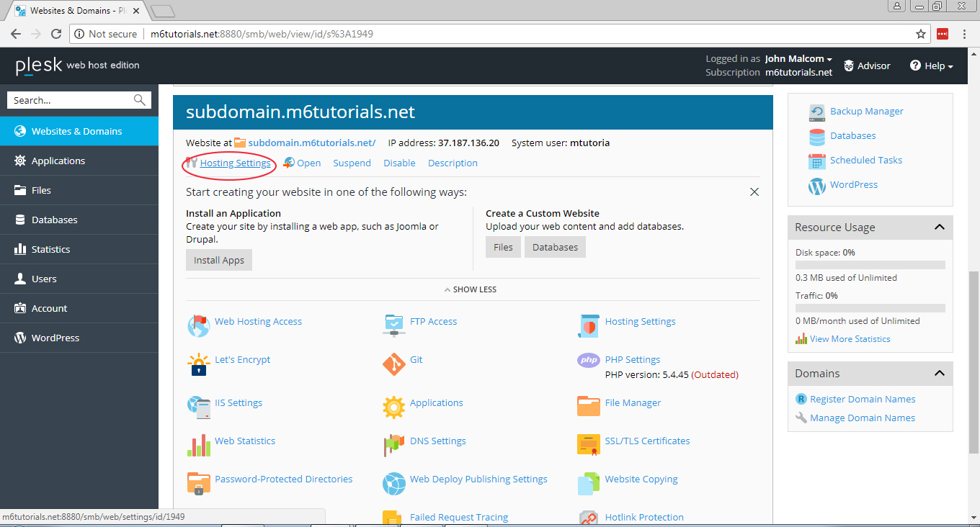Viewport: 980px width, 527px height.
Task: Click the Register Domain Names icon
Action: (x=801, y=399)
